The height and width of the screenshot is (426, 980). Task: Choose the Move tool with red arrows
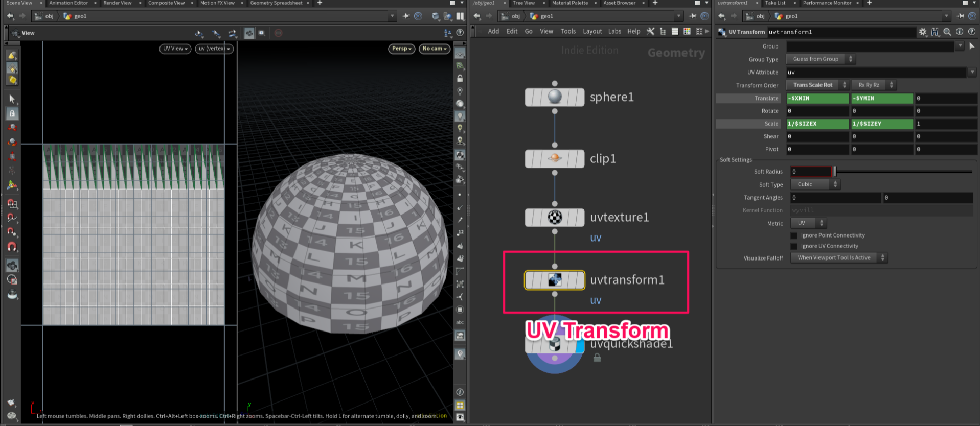(12, 128)
